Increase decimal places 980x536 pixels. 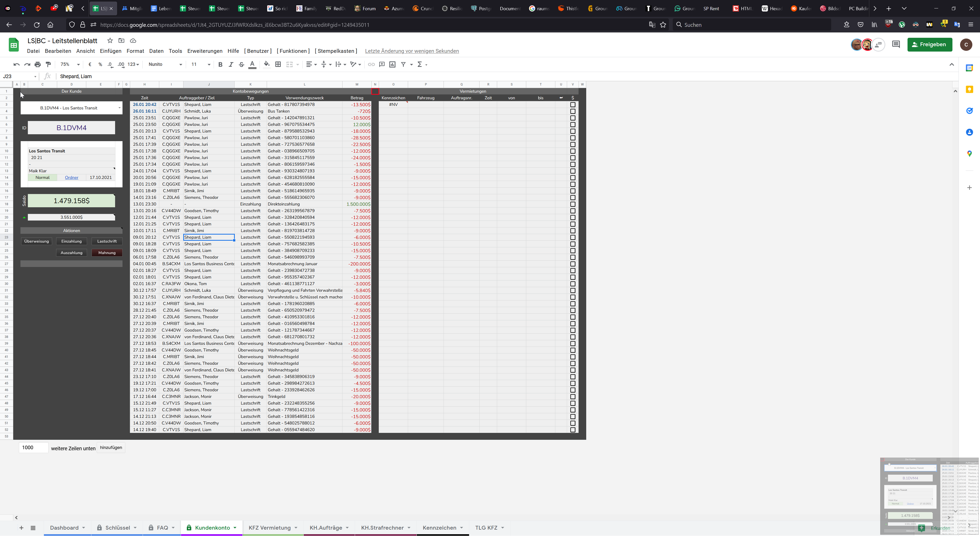tap(121, 64)
